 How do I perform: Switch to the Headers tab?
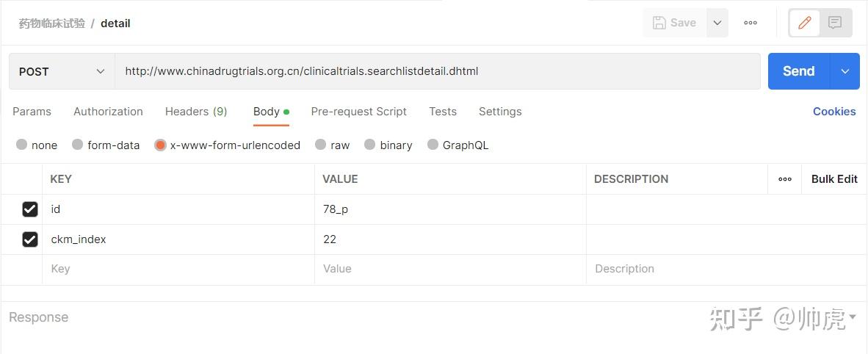pos(196,112)
